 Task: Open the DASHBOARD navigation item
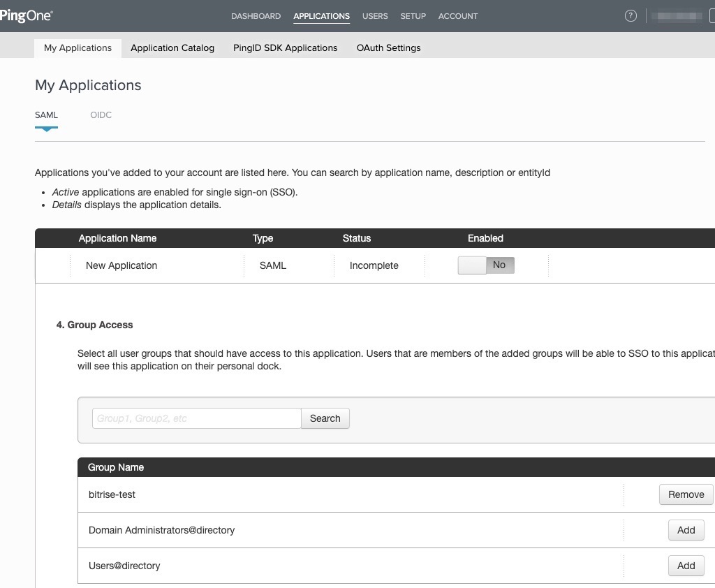[256, 15]
